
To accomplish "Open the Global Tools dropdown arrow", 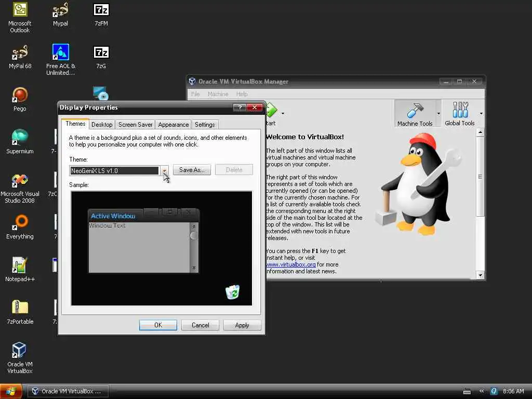I will tap(481, 114).
